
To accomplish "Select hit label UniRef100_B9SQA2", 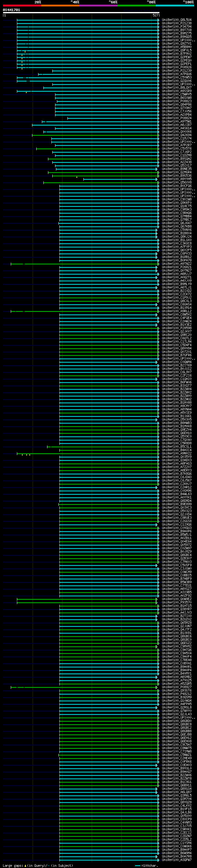I will pos(177,159).
